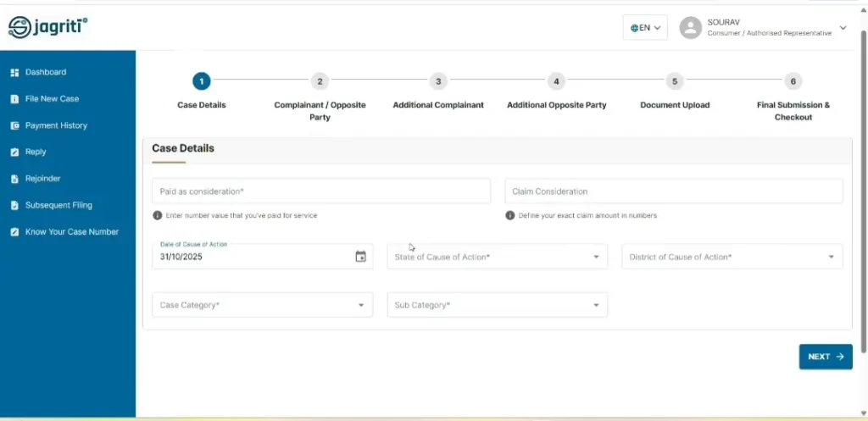Screen dimensions: 868x421
Task: Click the Case Details step label
Action: pyautogui.click(x=202, y=105)
